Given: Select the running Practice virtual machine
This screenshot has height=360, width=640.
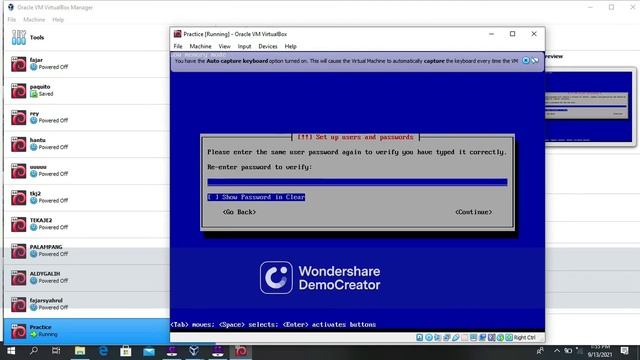Looking at the screenshot, I should tap(87, 331).
